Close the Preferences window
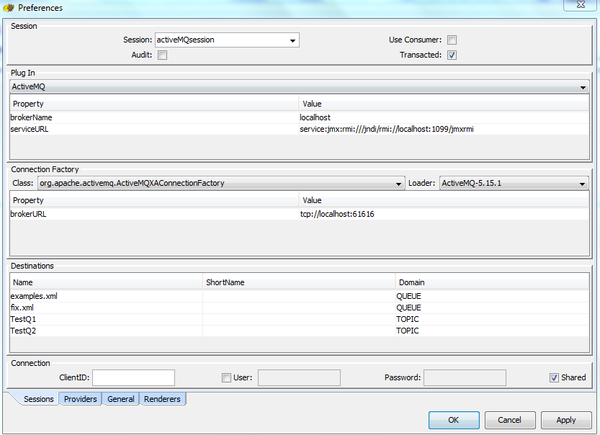Image resolution: width=600 pixels, height=435 pixels. [580, 5]
